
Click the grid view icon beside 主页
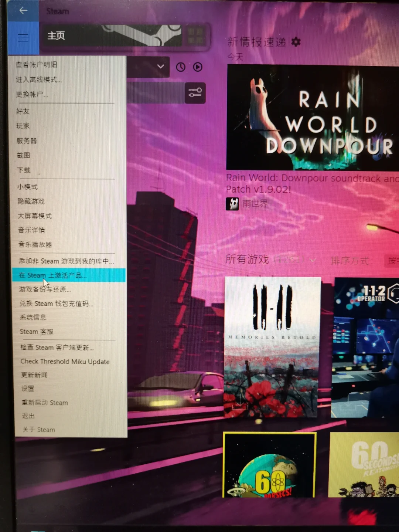coord(196,35)
